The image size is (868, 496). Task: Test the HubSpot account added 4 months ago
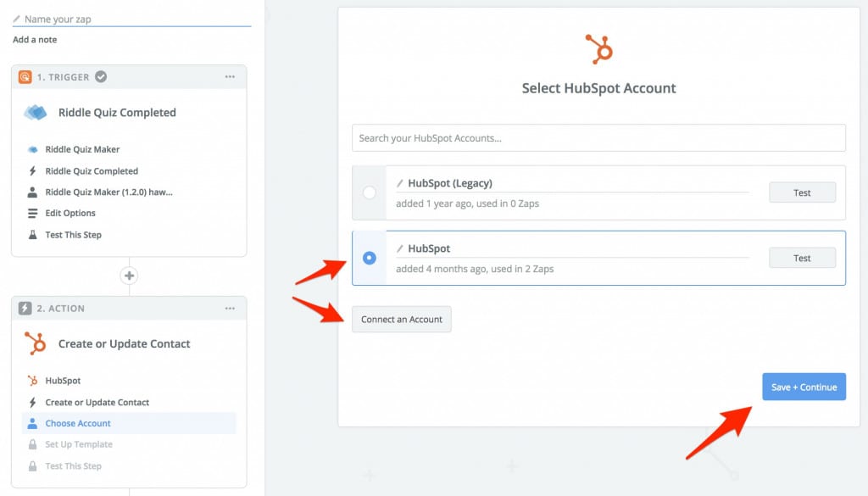click(x=802, y=258)
